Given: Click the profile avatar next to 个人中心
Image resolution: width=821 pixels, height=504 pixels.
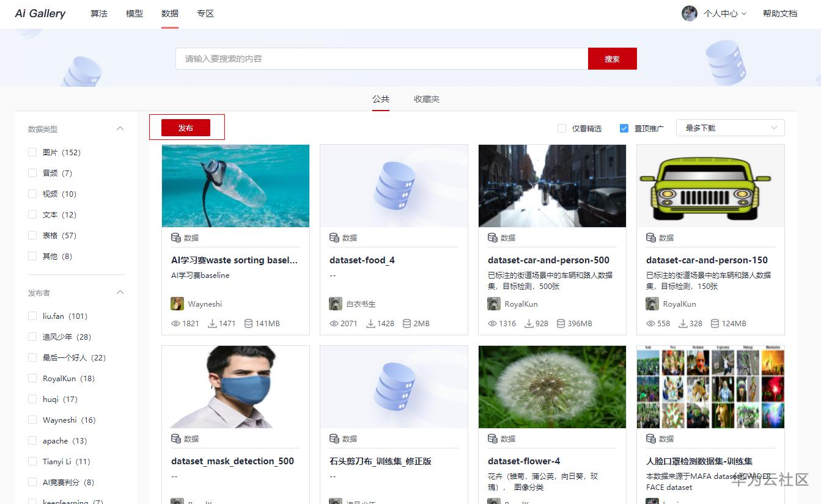Looking at the screenshot, I should (689, 13).
